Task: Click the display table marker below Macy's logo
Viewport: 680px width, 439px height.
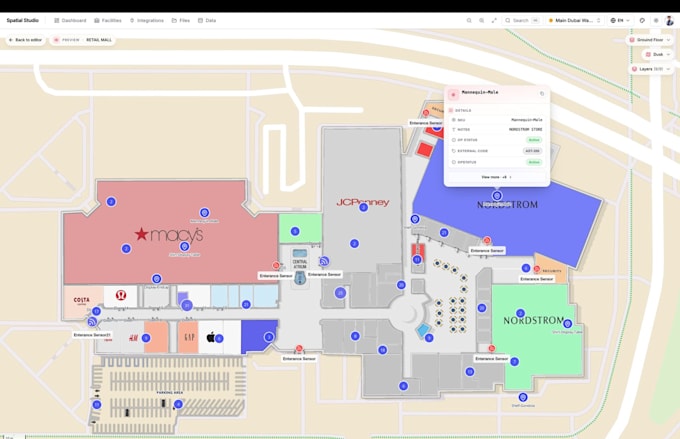Action: [185, 246]
